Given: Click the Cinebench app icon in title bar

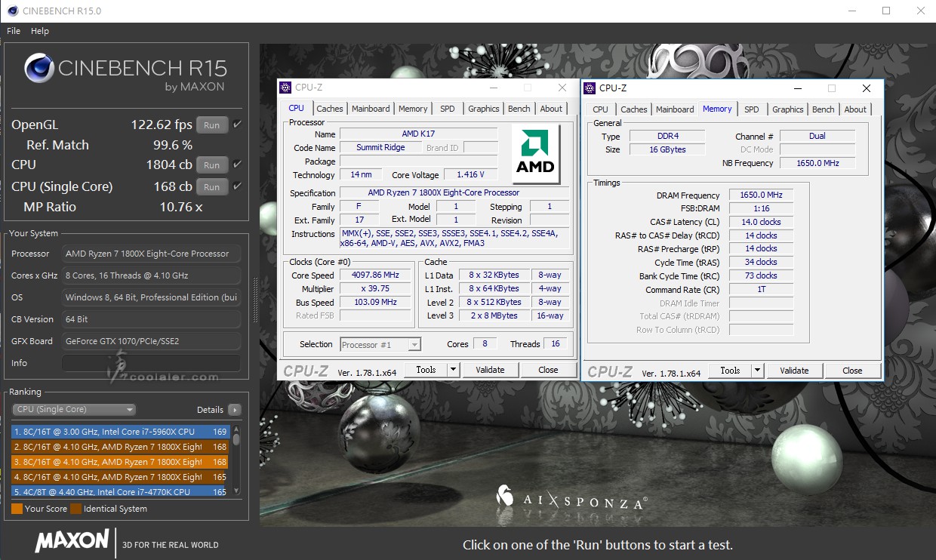Looking at the screenshot, I should (x=11, y=11).
